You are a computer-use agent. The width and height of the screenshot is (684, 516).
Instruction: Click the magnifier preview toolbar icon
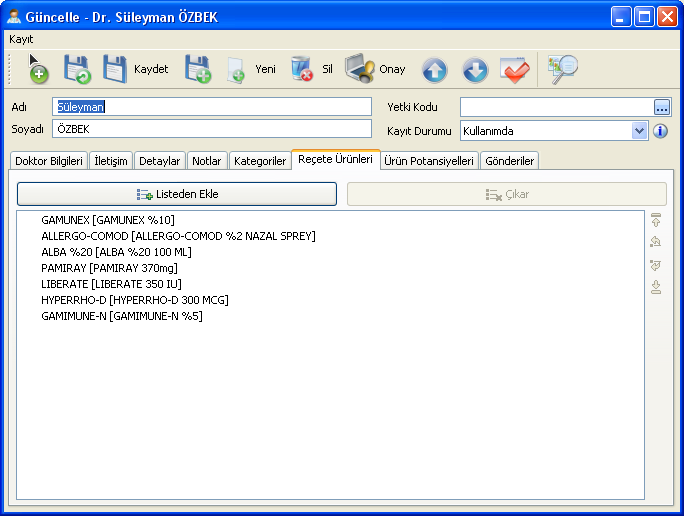tap(563, 69)
